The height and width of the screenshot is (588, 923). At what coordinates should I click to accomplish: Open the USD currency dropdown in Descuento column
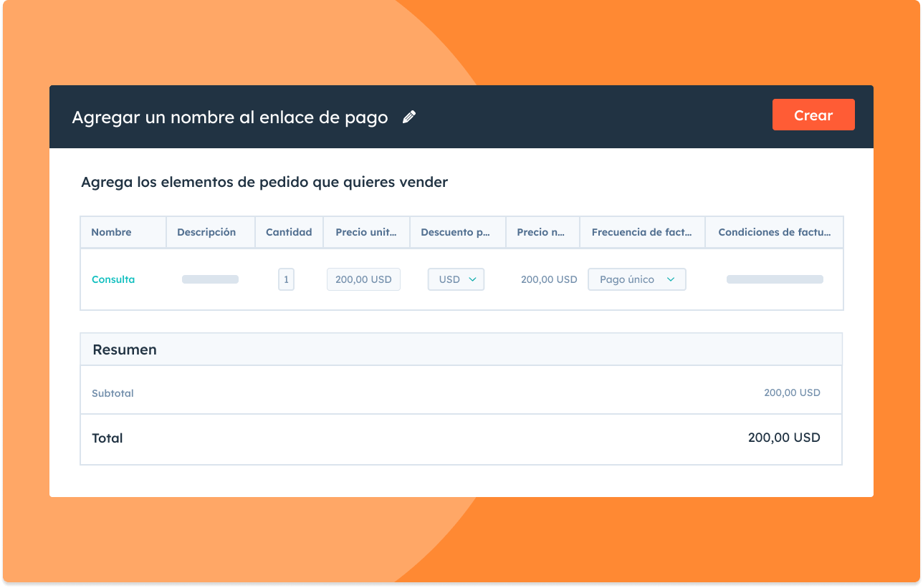click(x=456, y=279)
